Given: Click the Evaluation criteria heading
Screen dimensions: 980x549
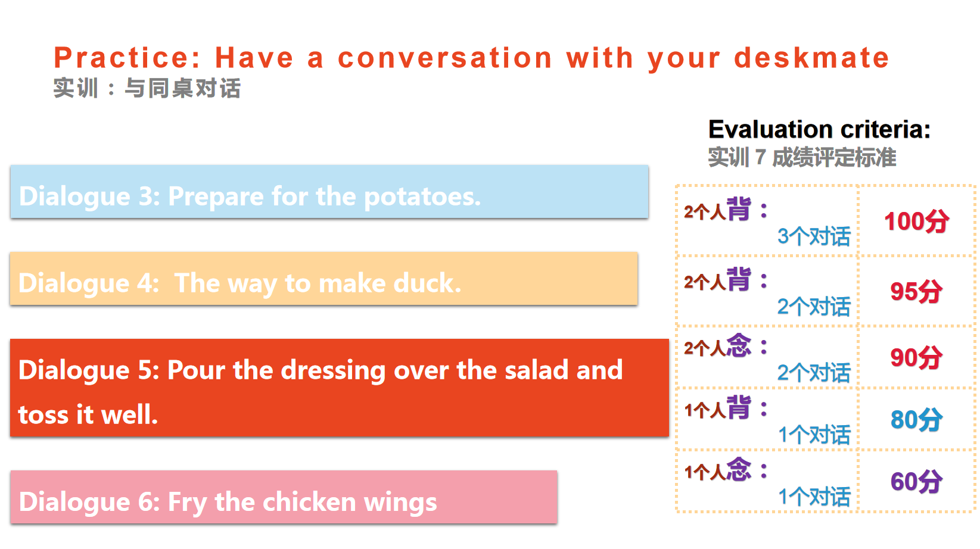Looking at the screenshot, I should click(819, 129).
